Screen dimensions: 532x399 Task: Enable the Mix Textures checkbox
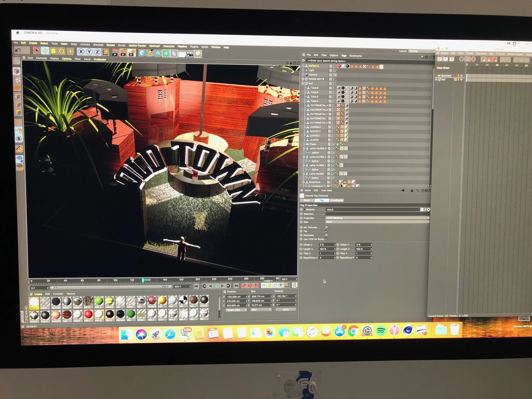(x=326, y=227)
